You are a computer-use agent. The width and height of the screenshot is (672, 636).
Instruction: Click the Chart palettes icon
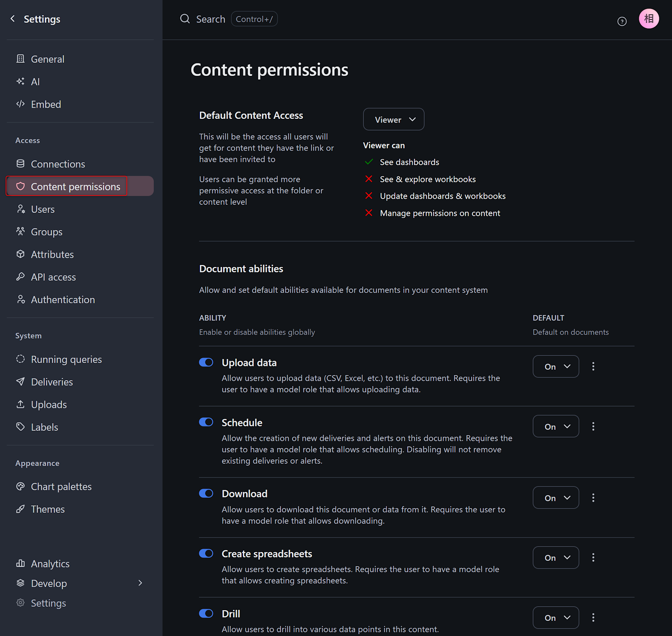tap(20, 487)
